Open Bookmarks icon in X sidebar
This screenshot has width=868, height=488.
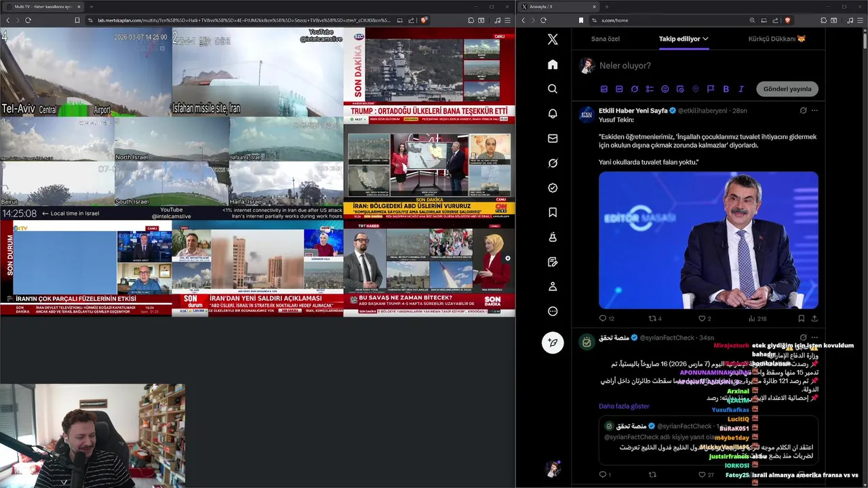(553, 213)
